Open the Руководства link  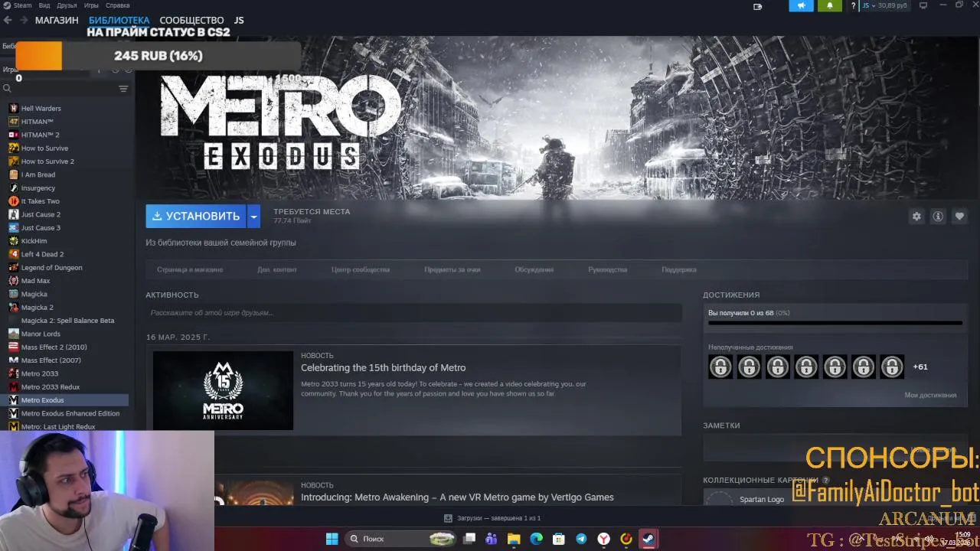pos(608,269)
